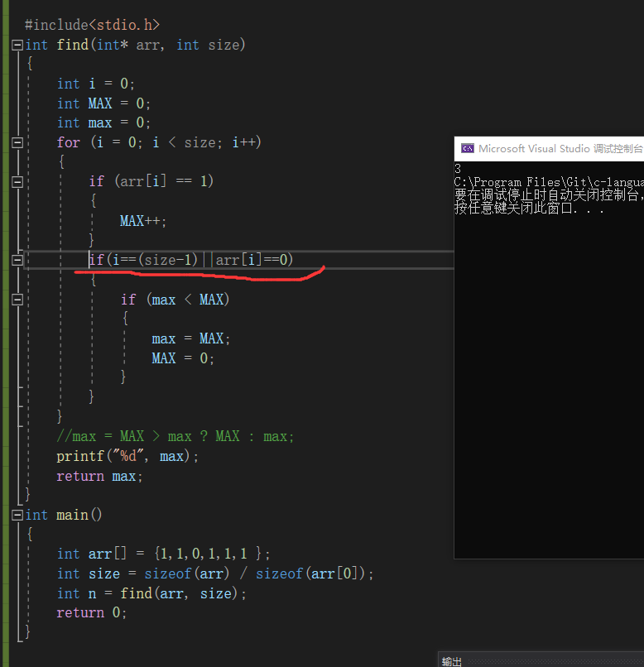Collapse the for loop block

click(x=17, y=142)
